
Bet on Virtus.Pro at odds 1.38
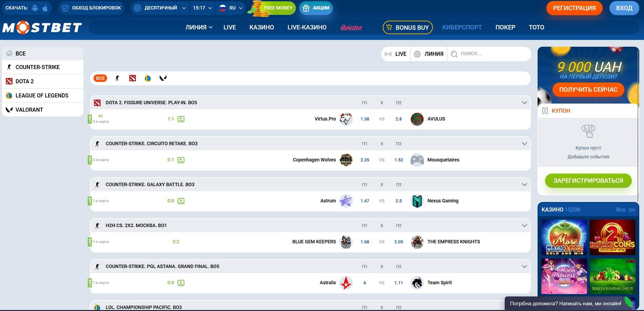click(x=365, y=119)
